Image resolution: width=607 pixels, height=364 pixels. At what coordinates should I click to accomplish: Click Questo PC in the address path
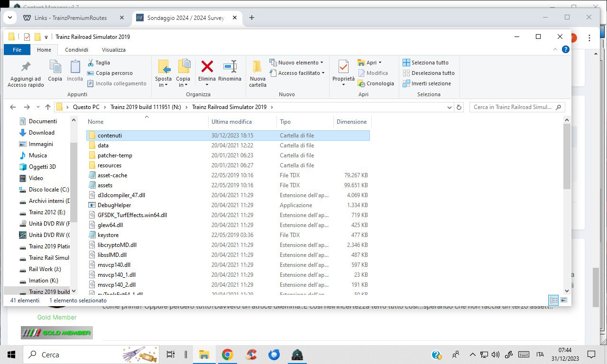pos(86,107)
